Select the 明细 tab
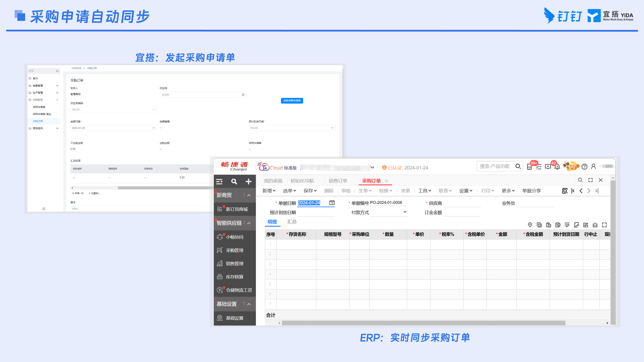Screen dimensions: 644x362 tap(272, 222)
